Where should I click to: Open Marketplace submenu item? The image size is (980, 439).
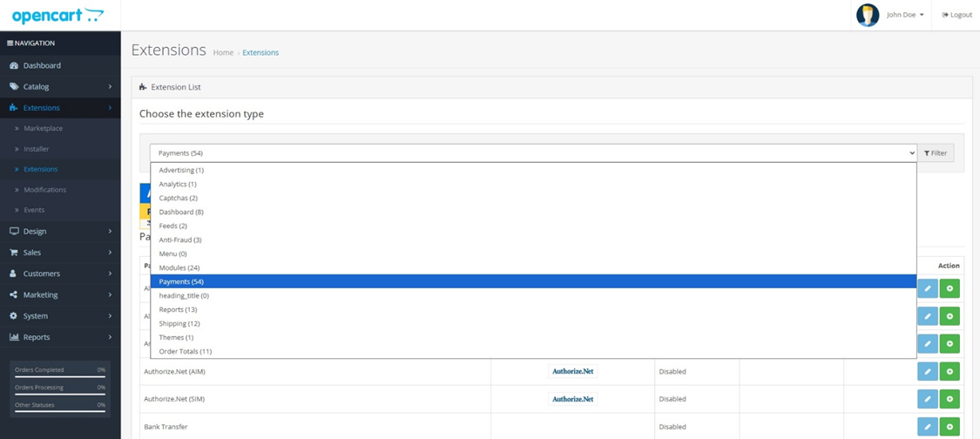pyautogui.click(x=60, y=128)
